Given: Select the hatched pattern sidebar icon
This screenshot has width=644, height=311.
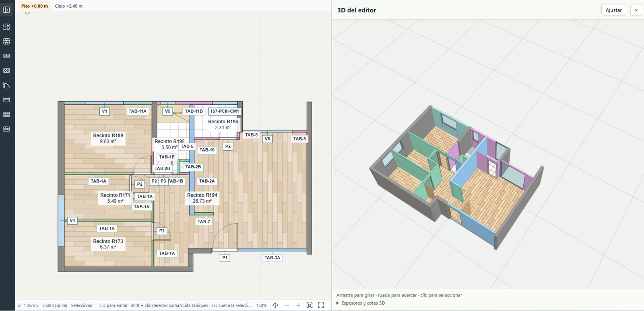Looking at the screenshot, I should coord(6,70).
